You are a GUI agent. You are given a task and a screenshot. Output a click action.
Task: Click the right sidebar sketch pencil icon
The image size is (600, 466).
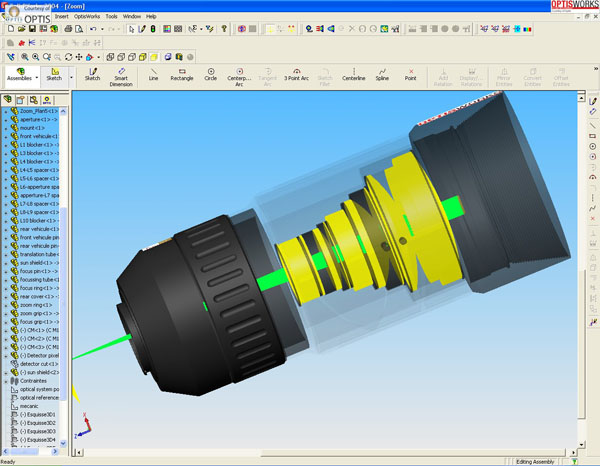click(x=593, y=102)
